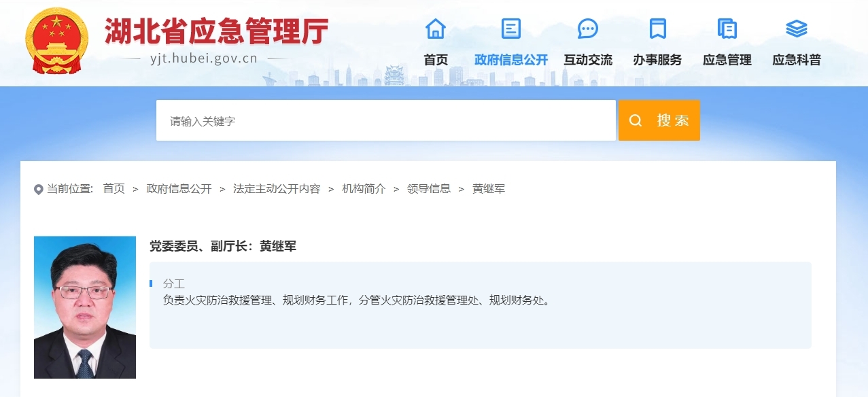This screenshot has height=397, width=868.
Task: Click the layers icon above 应急科普
Action: coord(797,29)
